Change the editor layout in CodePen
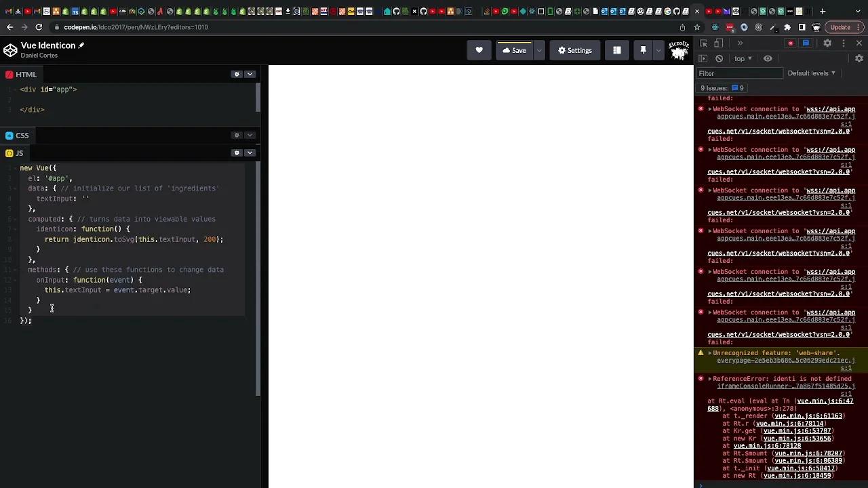The height and width of the screenshot is (488, 868). pyautogui.click(x=616, y=50)
